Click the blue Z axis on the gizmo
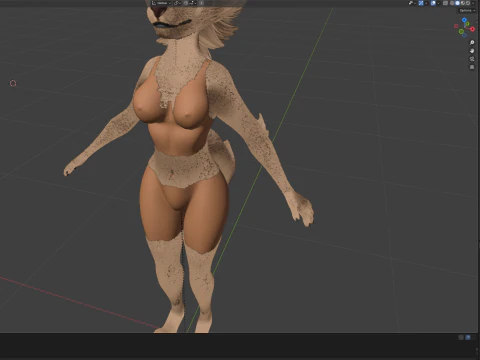Image resolution: width=480 pixels, height=360 pixels. coord(464,20)
